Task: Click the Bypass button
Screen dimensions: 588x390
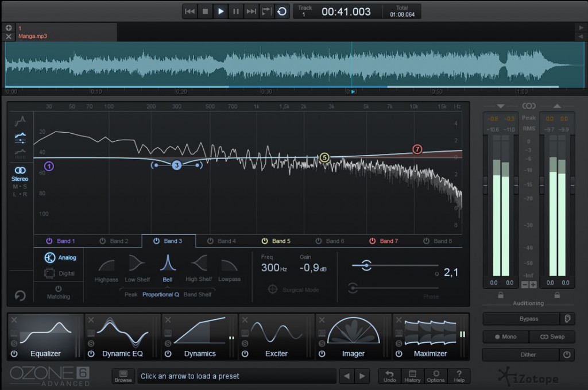Action: point(521,319)
